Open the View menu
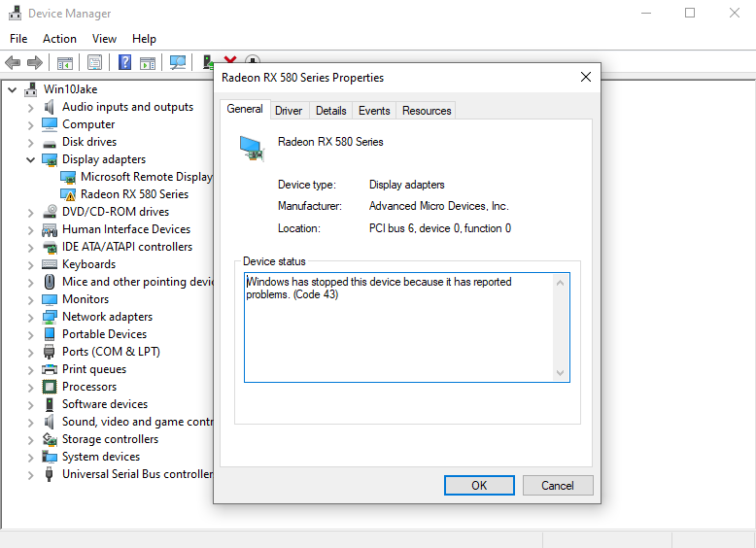The height and width of the screenshot is (548, 756). pos(104,39)
